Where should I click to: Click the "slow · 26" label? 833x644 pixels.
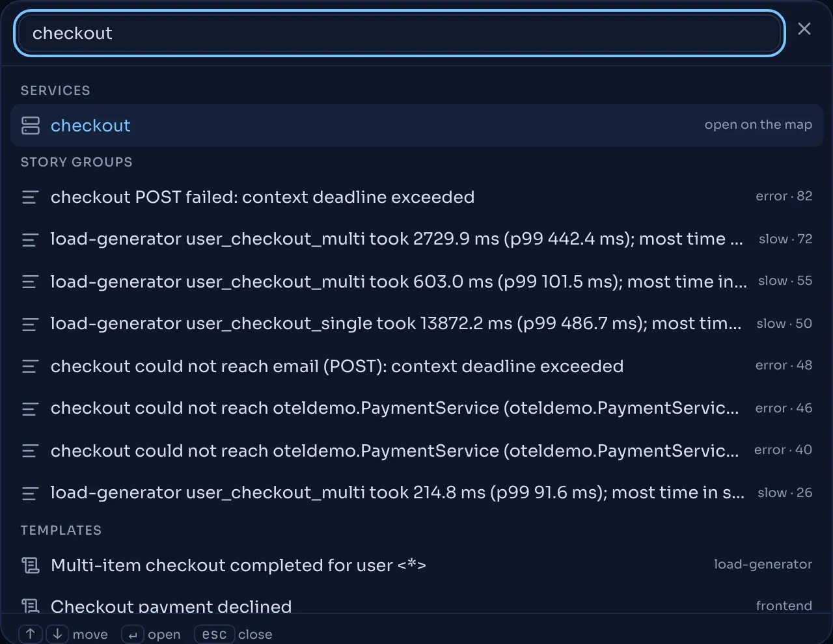coord(785,493)
